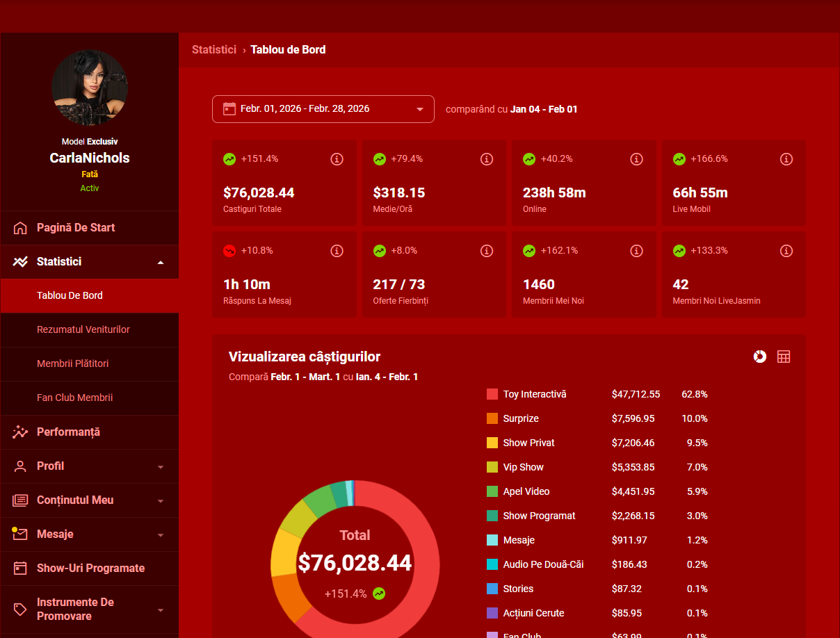Viewport: 840px width, 638px height.
Task: Open info icon on Medie/Oră card
Action: point(487,159)
